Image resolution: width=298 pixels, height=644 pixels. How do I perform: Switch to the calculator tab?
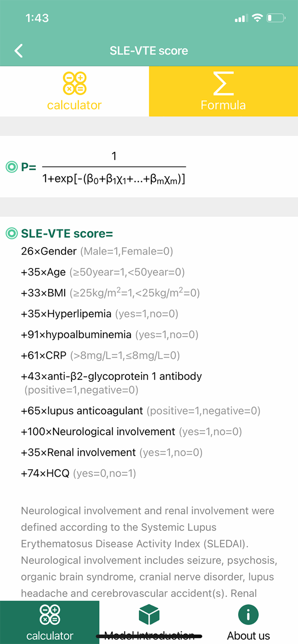(74, 91)
